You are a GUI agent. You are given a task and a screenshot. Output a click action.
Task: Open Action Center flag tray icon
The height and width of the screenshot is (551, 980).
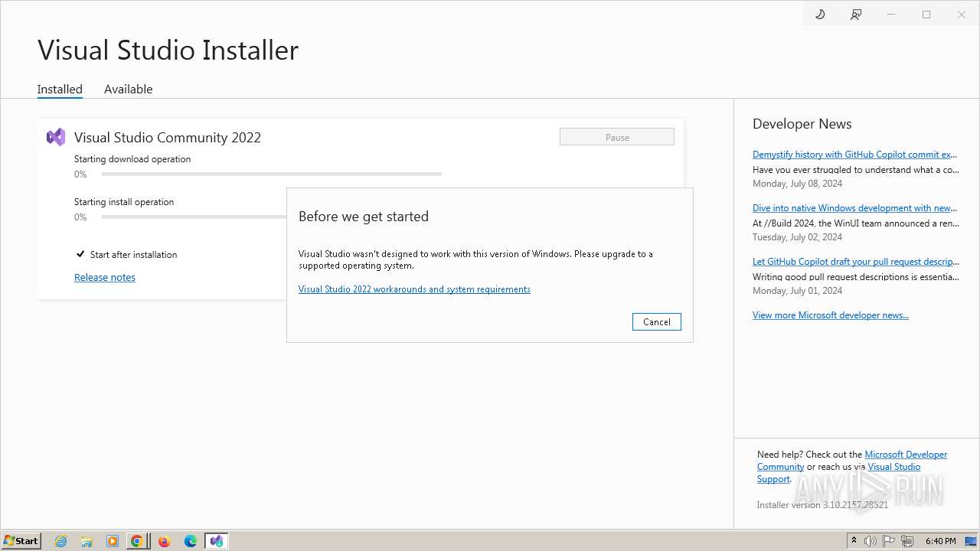tap(889, 541)
